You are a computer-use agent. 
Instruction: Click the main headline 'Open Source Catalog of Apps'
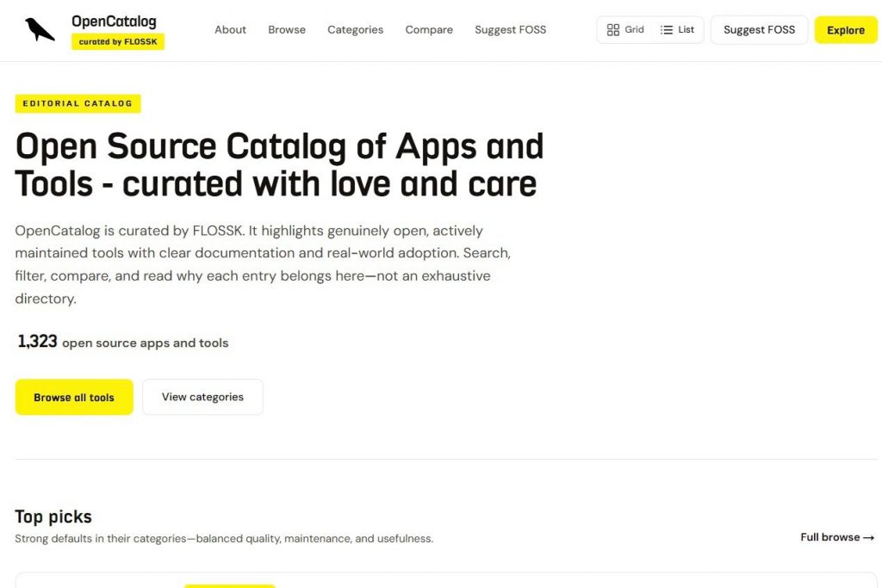click(x=279, y=164)
